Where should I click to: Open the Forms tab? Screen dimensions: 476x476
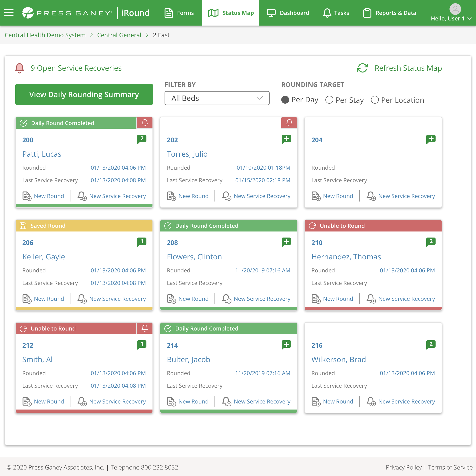(179, 13)
